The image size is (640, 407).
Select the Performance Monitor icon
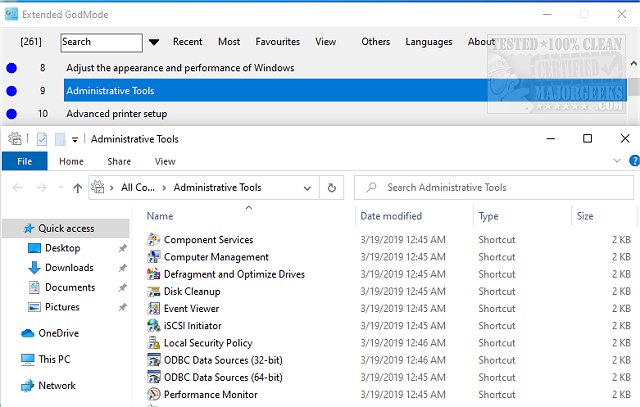154,395
